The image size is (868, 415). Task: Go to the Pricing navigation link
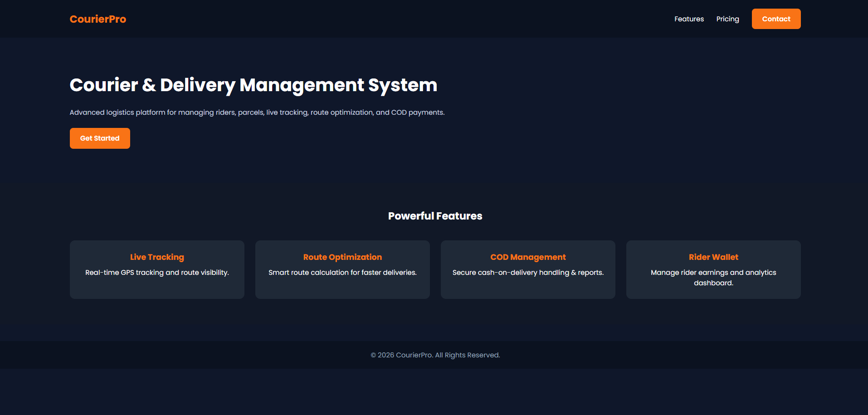pos(727,19)
